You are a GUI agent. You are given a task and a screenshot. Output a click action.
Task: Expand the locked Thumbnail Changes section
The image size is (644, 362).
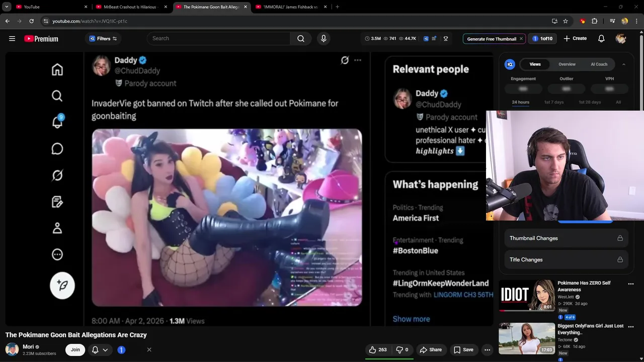[x=566, y=238]
